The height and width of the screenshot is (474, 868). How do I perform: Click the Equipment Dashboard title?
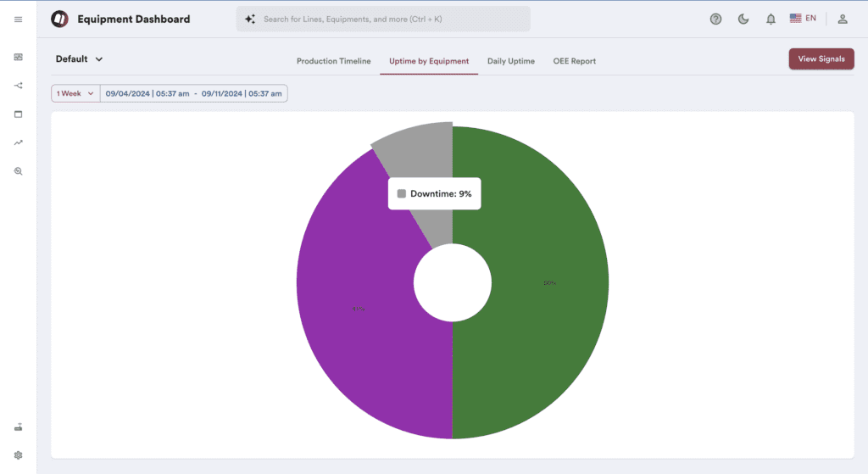(x=133, y=19)
